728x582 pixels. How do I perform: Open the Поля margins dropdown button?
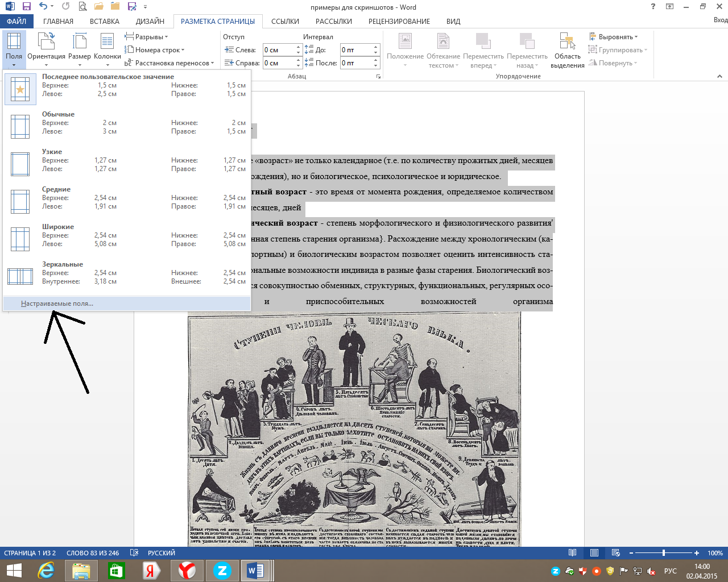(14, 49)
